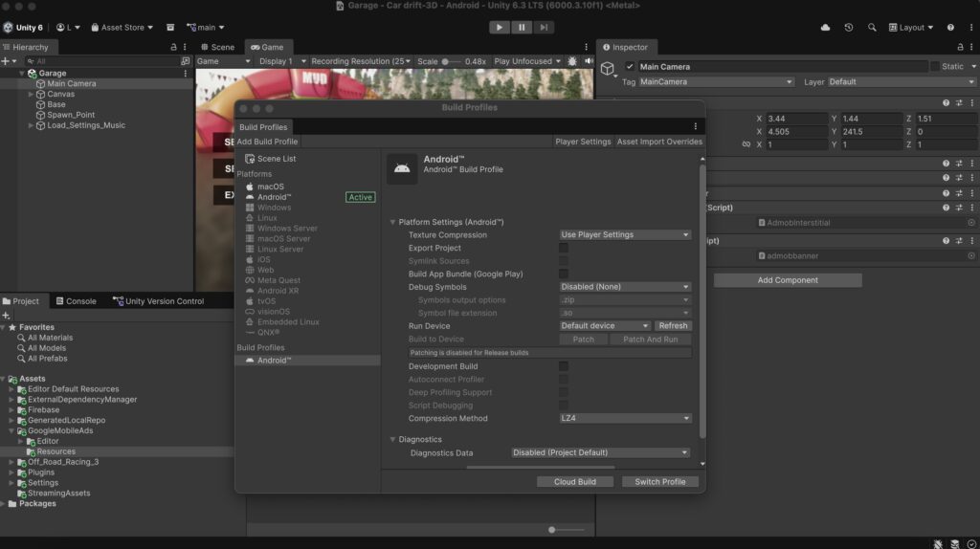Screen dimensions: 980x549
Task: Enable Build App Bundle (Google Play) checkbox
Action: click(563, 274)
